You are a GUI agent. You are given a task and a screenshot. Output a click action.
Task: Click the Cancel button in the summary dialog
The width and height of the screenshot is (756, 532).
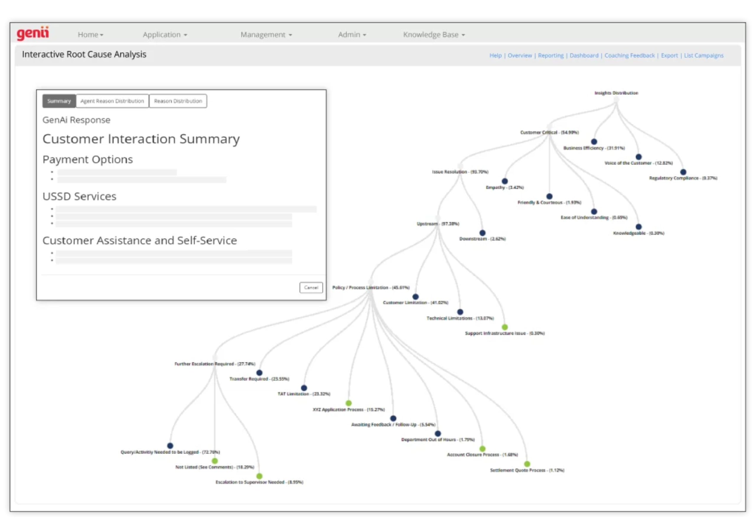[311, 287]
